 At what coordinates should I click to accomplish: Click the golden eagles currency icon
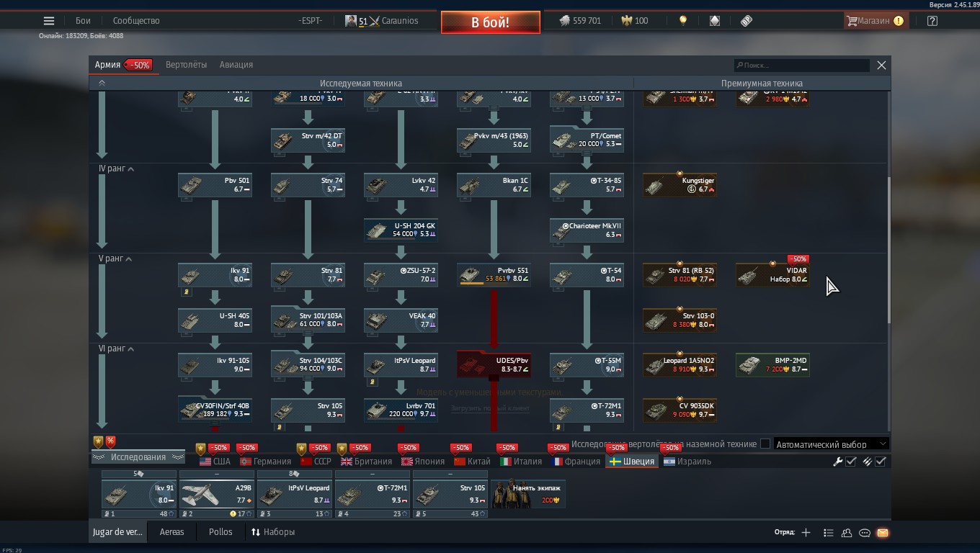pos(626,21)
